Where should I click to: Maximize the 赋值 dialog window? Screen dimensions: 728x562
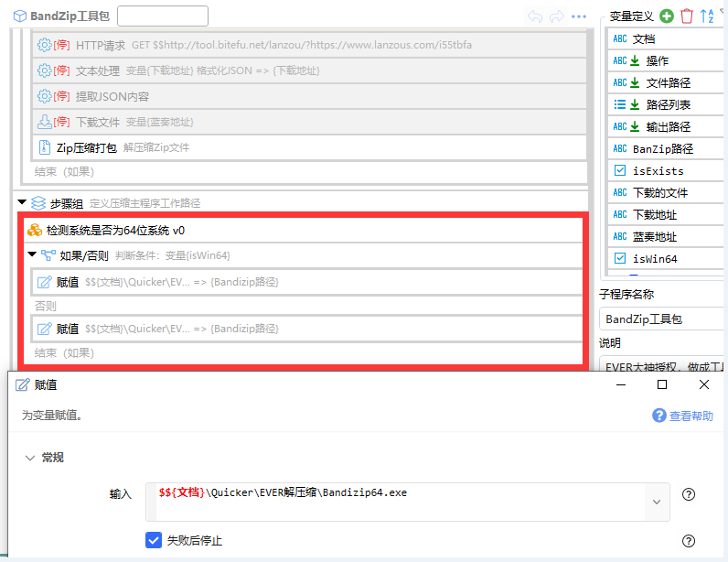[662, 384]
